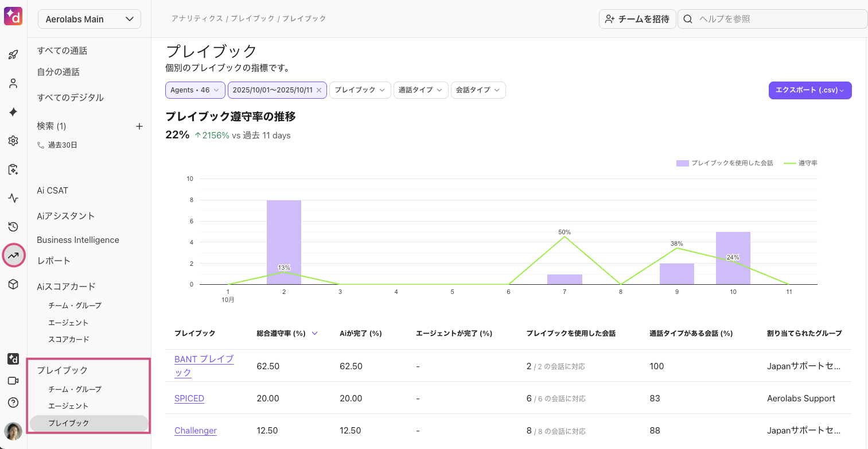Open the help question mark icon
The image size is (868, 449).
click(13, 402)
